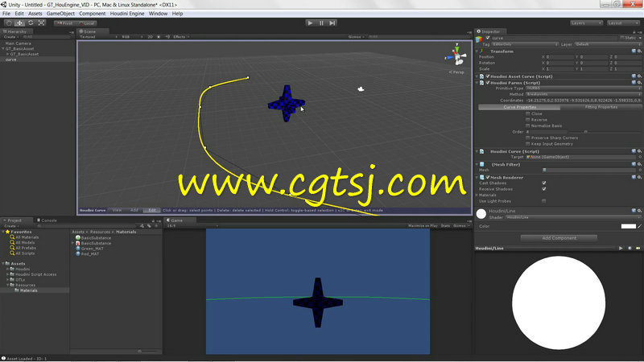Image resolution: width=644 pixels, height=362 pixels.
Task: Switch to the Console tab
Action: click(47, 220)
